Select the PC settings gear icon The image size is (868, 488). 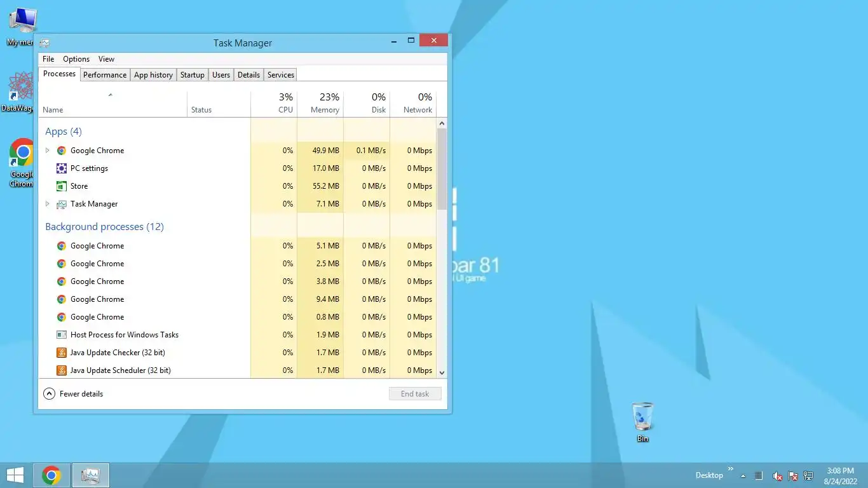pyautogui.click(x=62, y=168)
